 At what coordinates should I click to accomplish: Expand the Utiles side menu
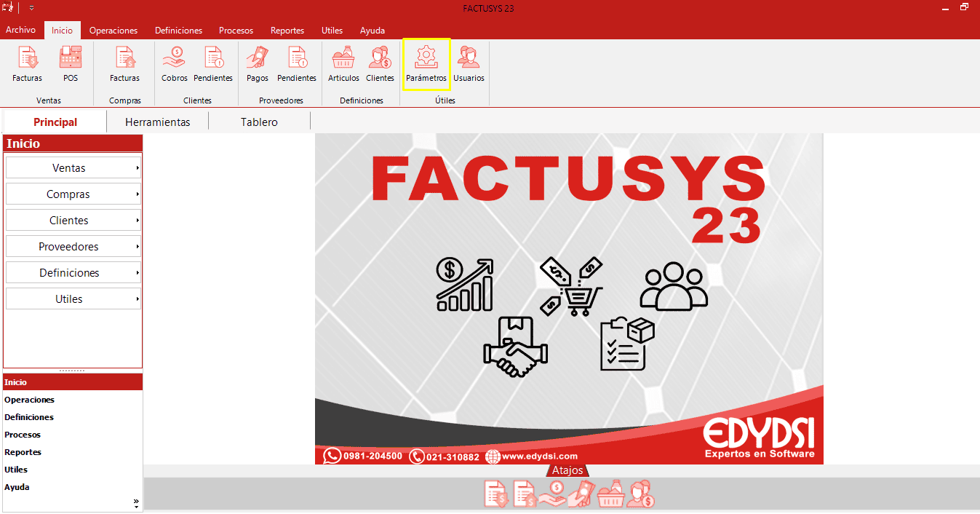point(73,299)
